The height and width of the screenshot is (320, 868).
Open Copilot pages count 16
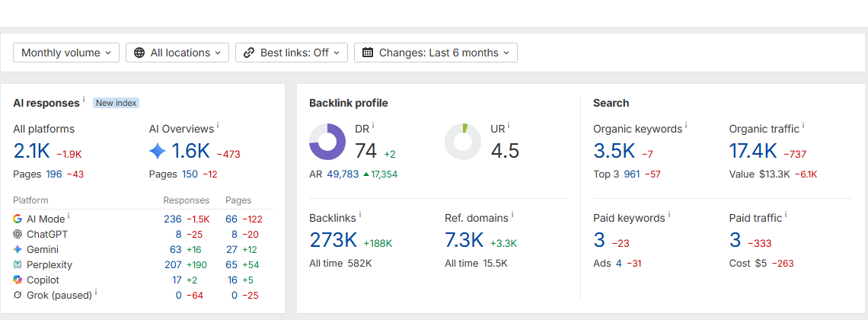(x=233, y=280)
